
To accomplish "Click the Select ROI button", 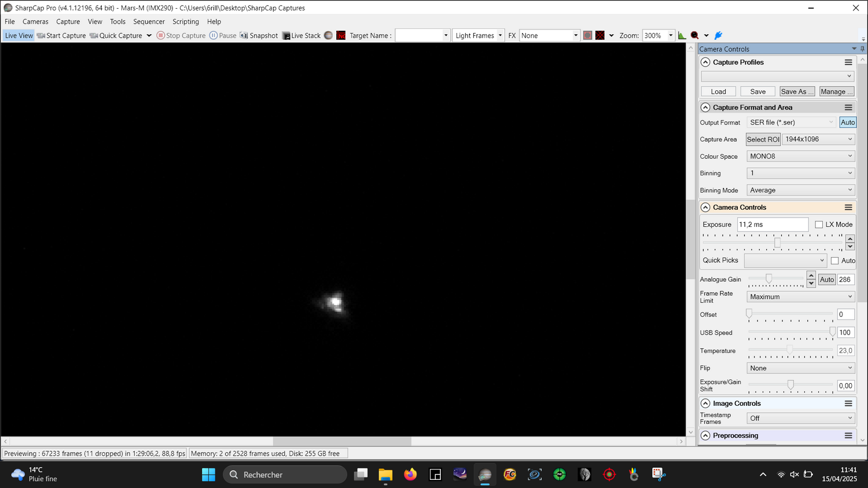I will coord(763,139).
